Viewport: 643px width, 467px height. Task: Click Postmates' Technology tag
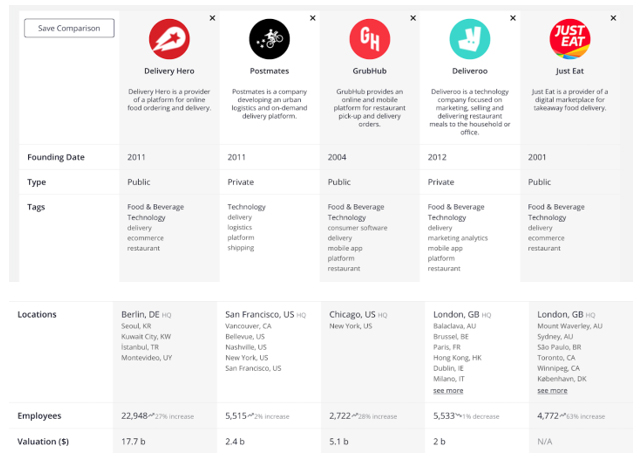(247, 207)
